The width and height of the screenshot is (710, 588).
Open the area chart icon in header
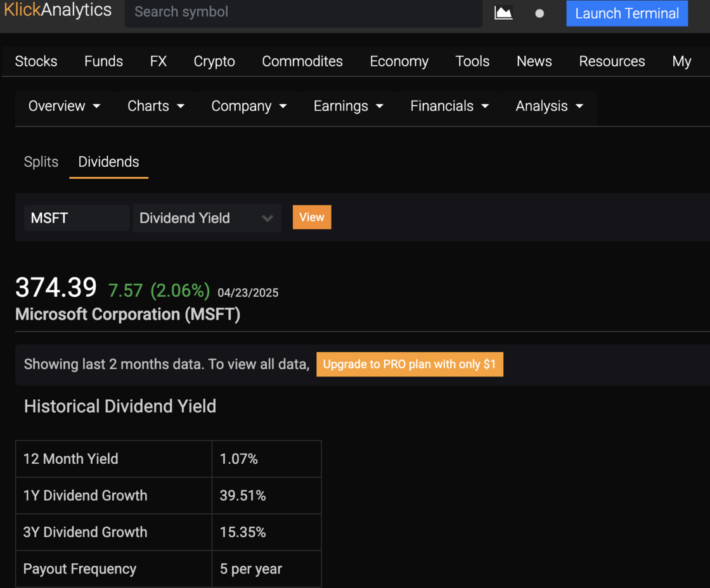pos(503,13)
